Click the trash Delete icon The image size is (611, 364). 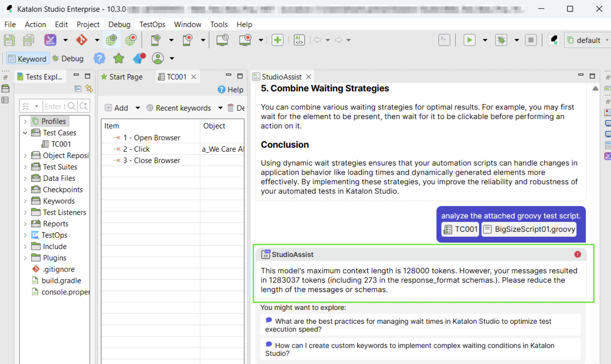click(x=231, y=108)
